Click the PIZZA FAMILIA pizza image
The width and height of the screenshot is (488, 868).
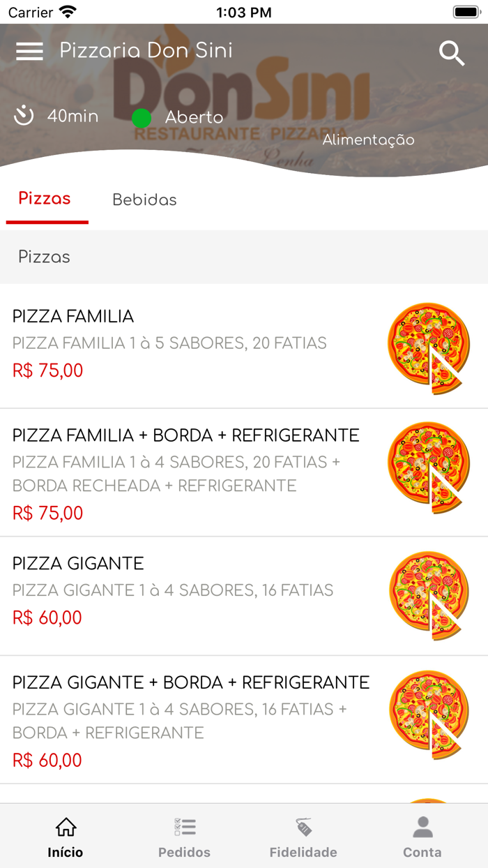[x=429, y=347]
